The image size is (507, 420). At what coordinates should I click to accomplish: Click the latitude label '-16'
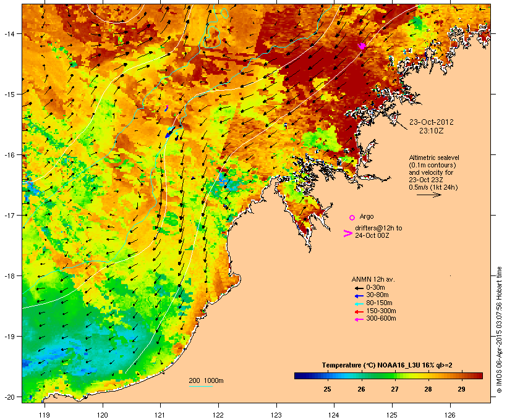pyautogui.click(x=9, y=155)
